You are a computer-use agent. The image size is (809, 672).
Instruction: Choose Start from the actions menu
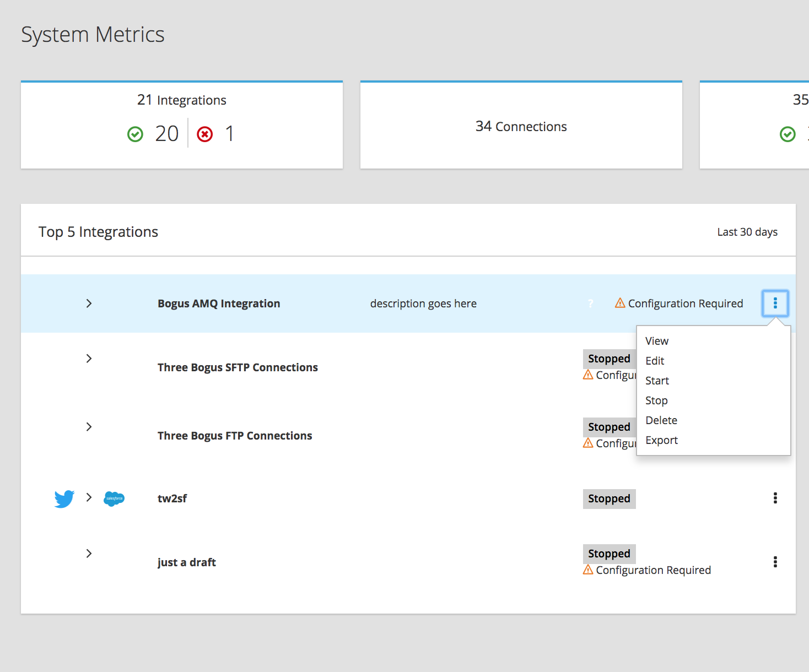coord(657,381)
